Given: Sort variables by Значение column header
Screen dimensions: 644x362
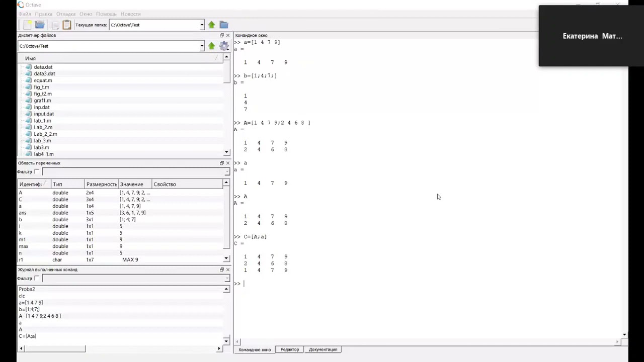Looking at the screenshot, I should (134, 184).
